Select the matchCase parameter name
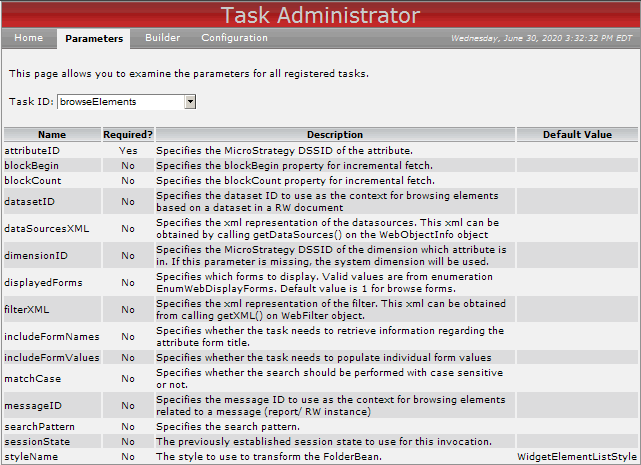 33,379
